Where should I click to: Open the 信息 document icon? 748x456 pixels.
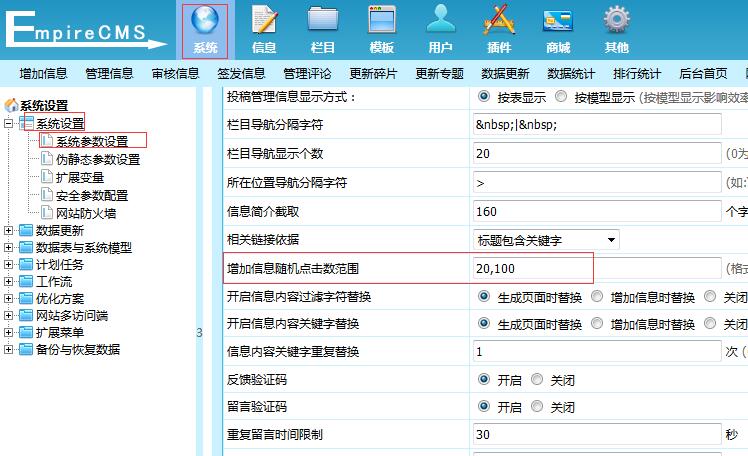pyautogui.click(x=264, y=22)
